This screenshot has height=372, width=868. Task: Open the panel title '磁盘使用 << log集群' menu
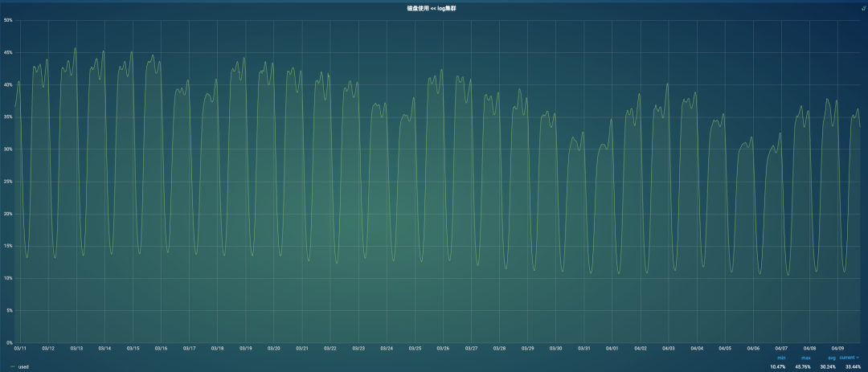(x=432, y=8)
